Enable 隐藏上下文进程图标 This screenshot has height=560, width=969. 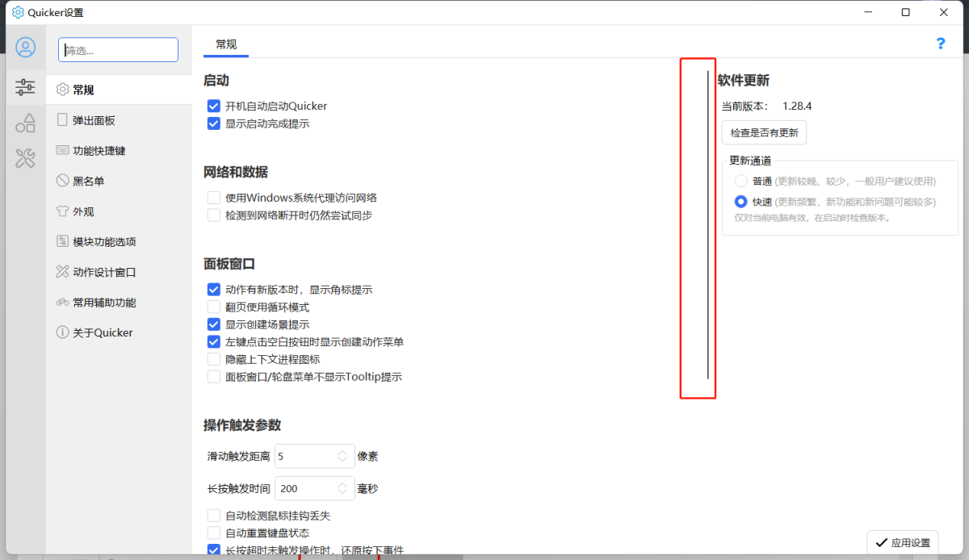214,359
